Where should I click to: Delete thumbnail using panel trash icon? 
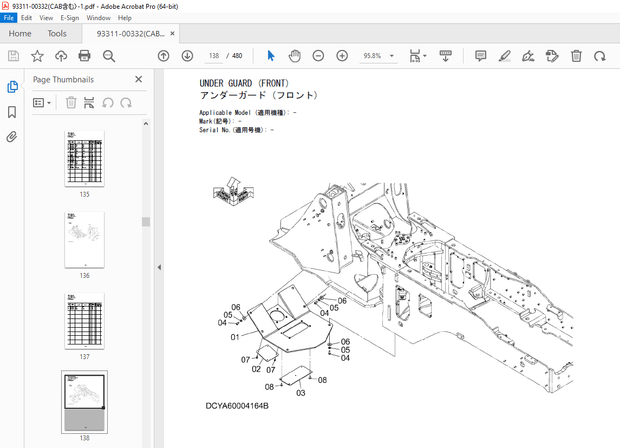[x=71, y=103]
